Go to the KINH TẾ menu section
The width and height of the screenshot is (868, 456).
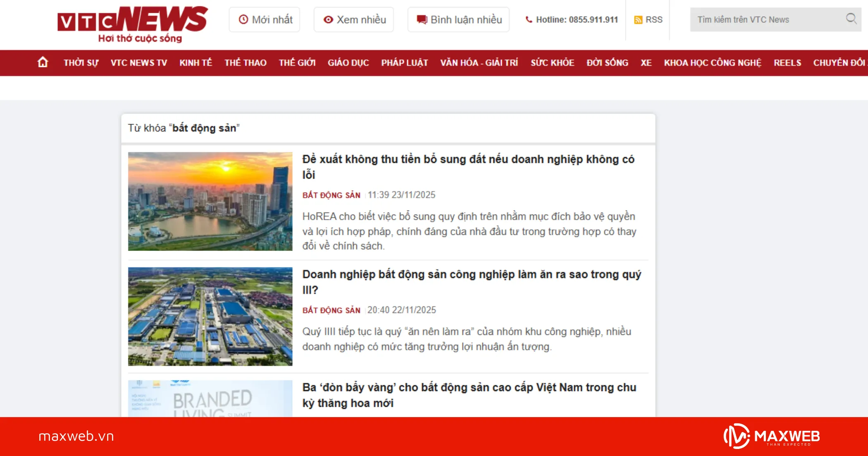196,63
